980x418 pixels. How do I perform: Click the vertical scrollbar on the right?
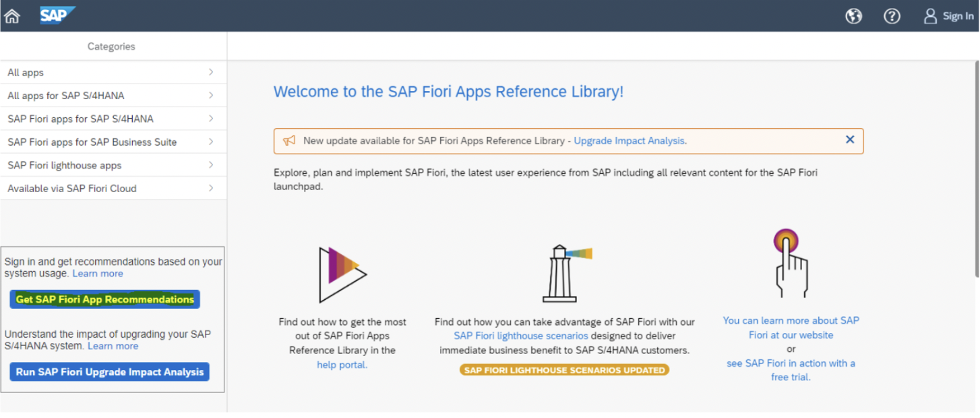click(x=975, y=101)
